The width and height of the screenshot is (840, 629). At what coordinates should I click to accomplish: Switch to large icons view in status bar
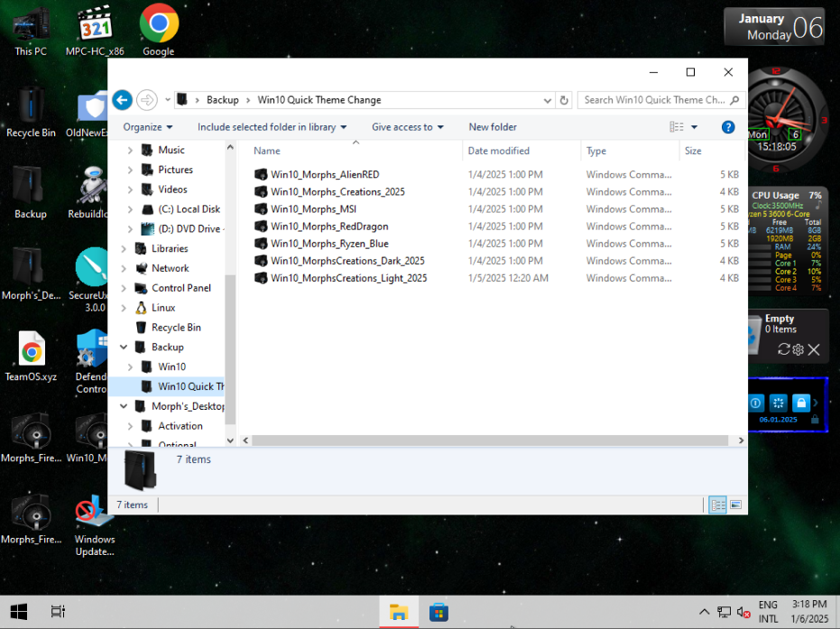click(736, 504)
